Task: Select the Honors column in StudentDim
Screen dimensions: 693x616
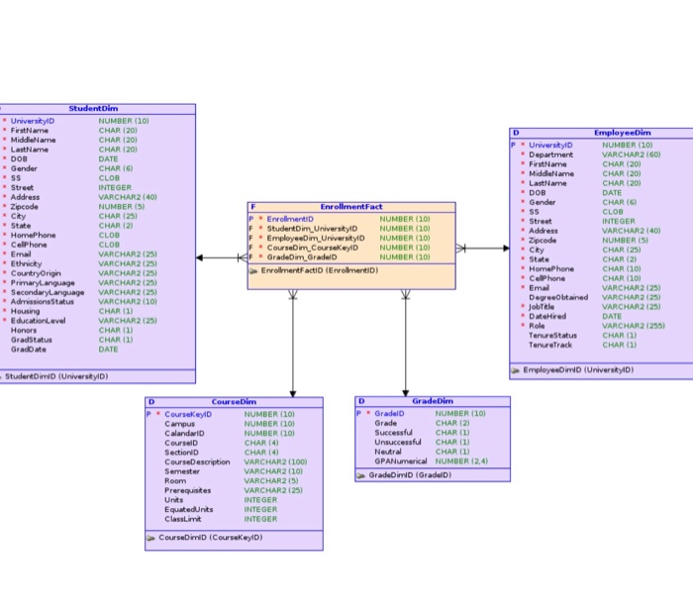Action: click(x=24, y=331)
